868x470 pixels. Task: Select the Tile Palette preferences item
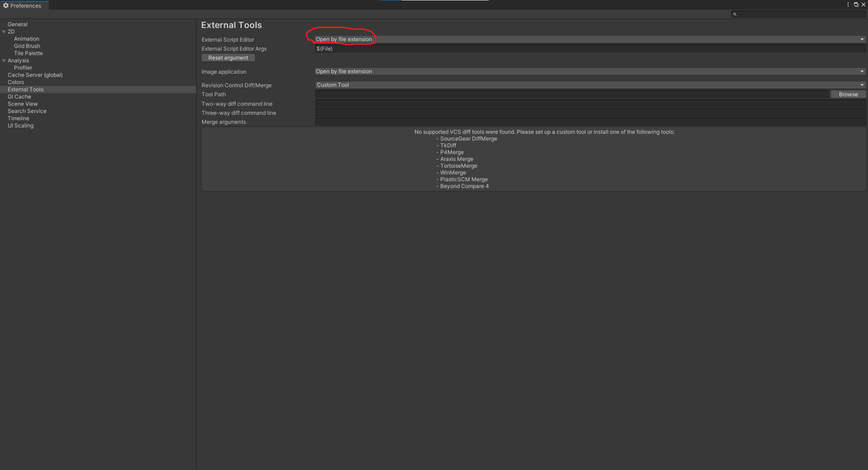pyautogui.click(x=28, y=54)
